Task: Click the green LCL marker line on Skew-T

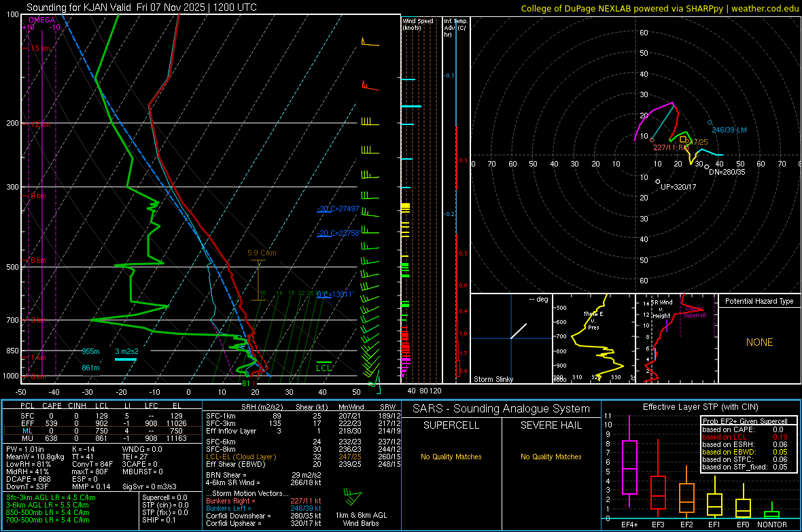Action: [x=324, y=362]
